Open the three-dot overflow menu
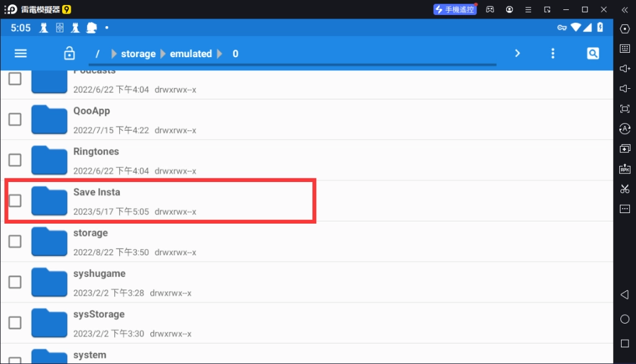Image resolution: width=636 pixels, height=364 pixels. click(552, 53)
